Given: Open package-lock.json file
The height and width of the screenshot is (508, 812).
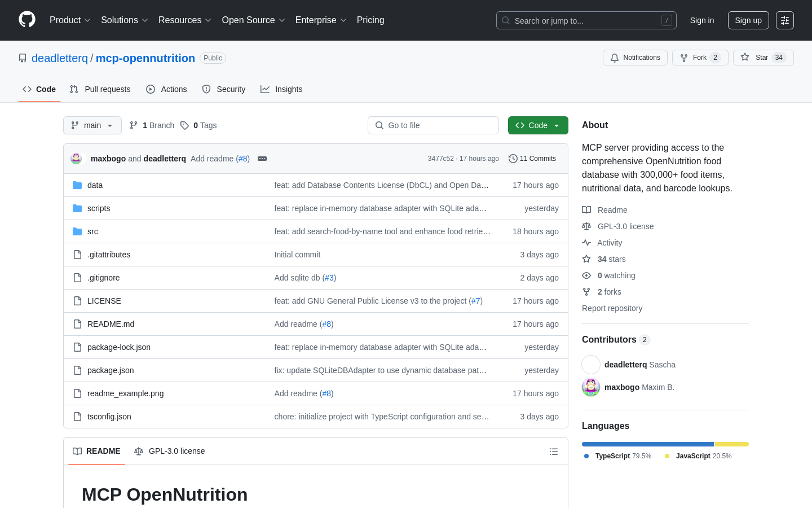Looking at the screenshot, I should pyautogui.click(x=119, y=347).
